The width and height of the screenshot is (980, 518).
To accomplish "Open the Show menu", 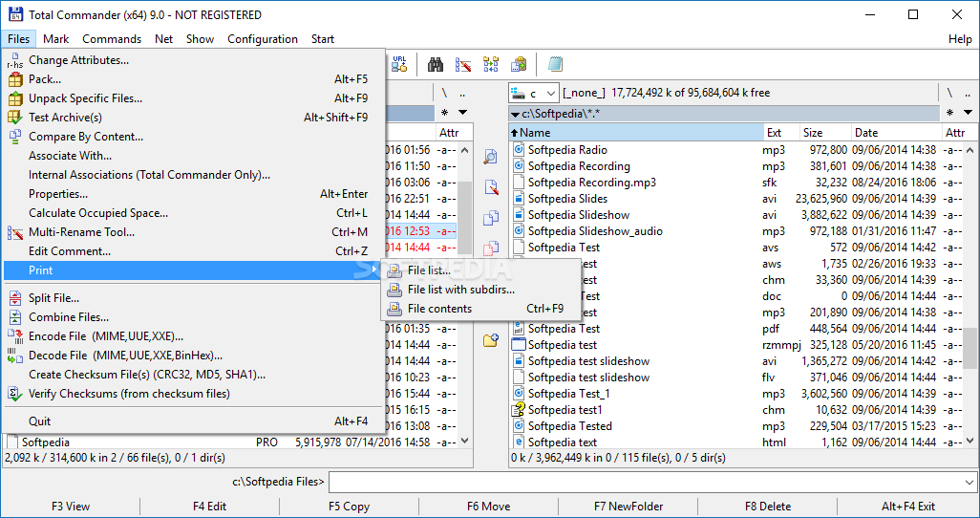I will (x=200, y=39).
